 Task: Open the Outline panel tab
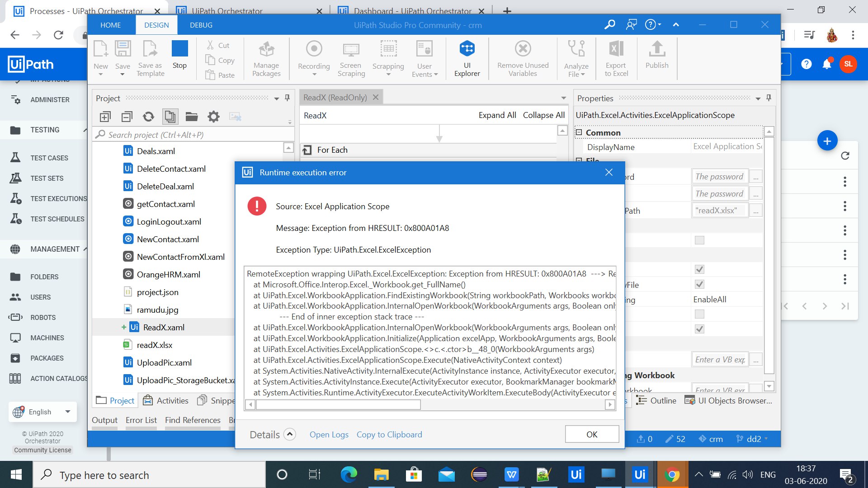[656, 400]
